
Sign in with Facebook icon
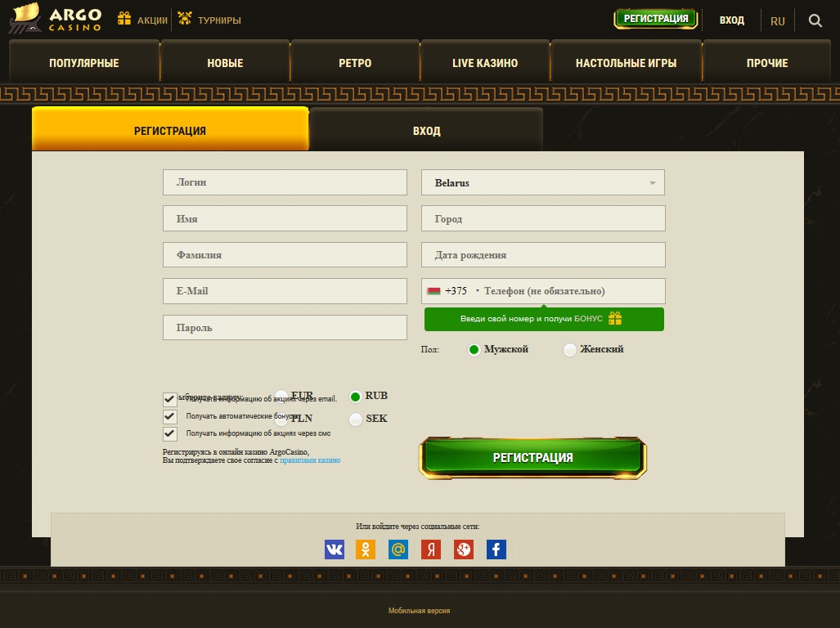click(496, 549)
